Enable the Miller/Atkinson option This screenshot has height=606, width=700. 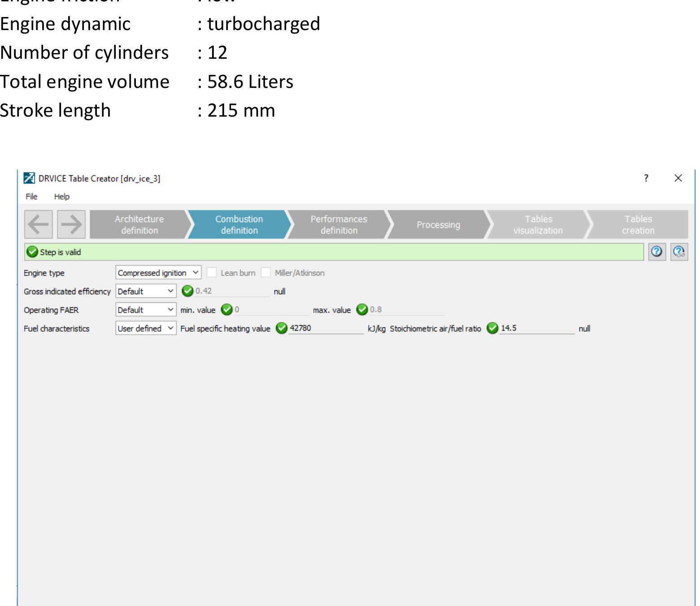(x=266, y=272)
